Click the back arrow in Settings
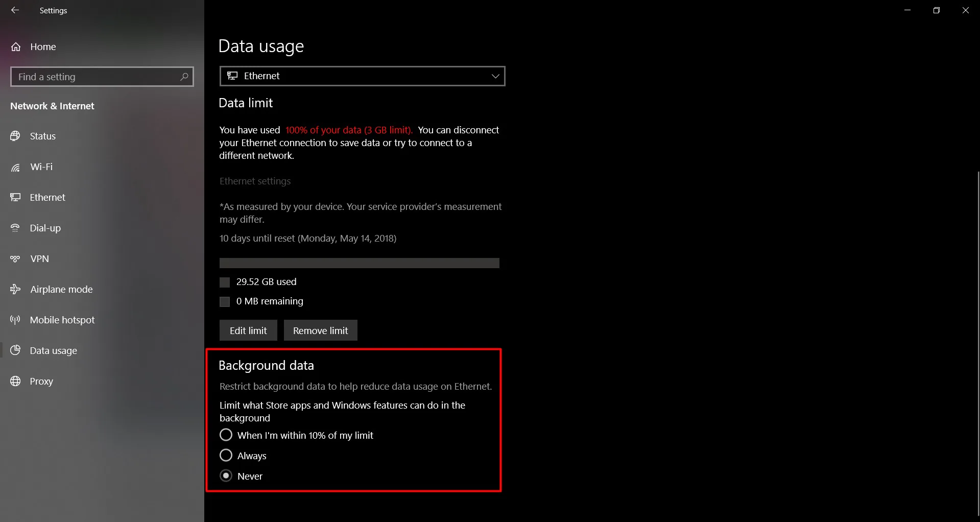The image size is (980, 522). 15,10
